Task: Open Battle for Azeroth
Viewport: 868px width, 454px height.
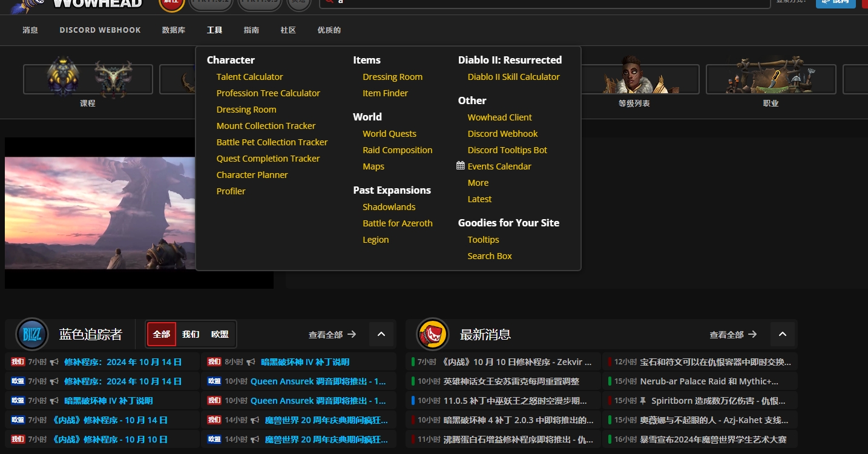Action: pos(397,223)
